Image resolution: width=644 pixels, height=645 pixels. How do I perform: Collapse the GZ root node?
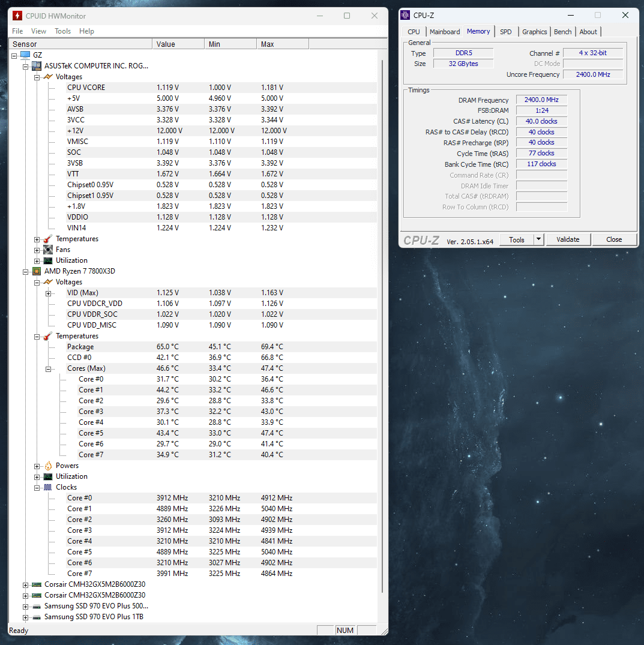(x=14, y=56)
